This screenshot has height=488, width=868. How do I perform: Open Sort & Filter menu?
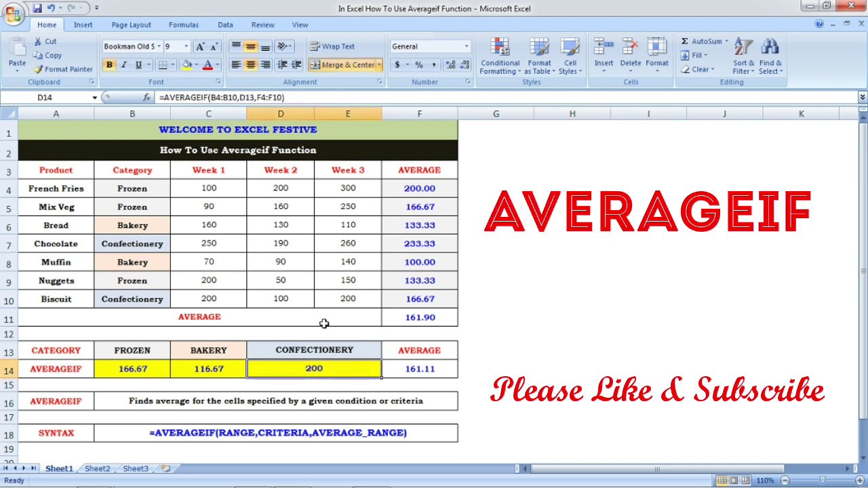coord(743,56)
